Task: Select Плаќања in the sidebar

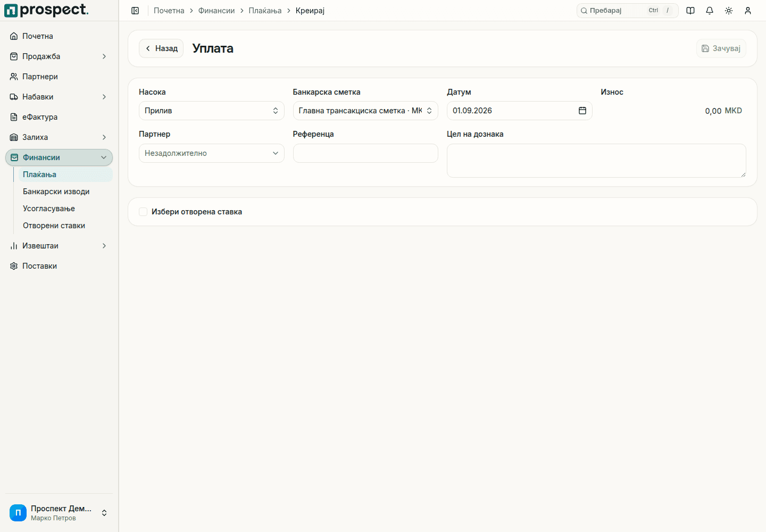Action: 65,174
